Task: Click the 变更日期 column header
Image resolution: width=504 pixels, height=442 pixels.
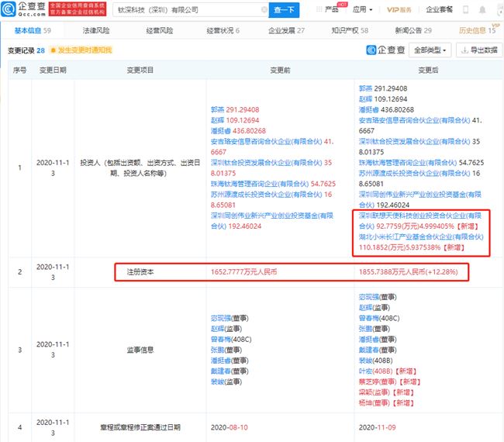Action: click(53, 71)
